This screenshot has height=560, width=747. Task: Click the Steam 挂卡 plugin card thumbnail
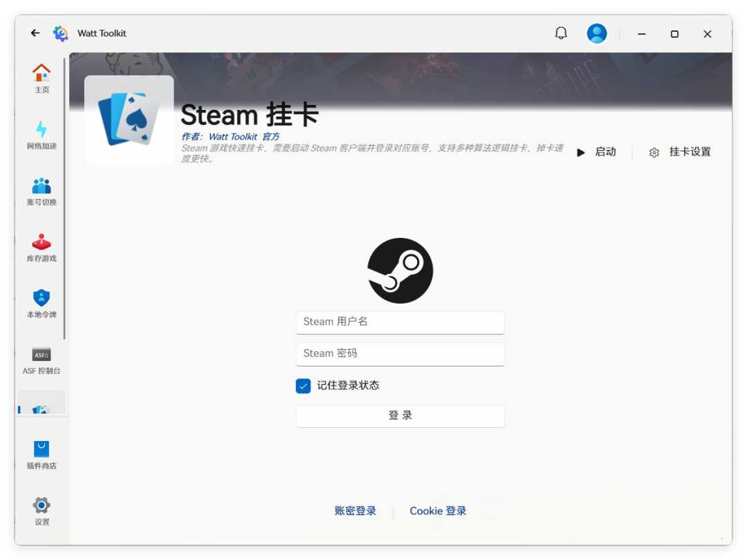point(129,120)
